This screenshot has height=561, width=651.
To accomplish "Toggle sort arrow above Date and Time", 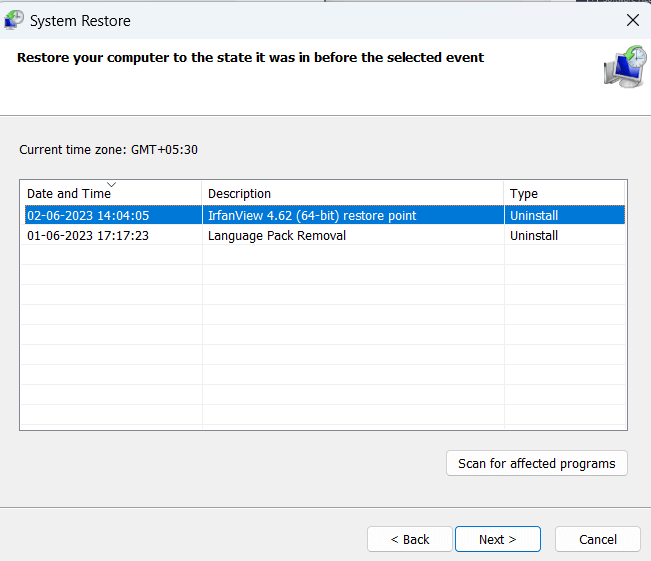I will pyautogui.click(x=111, y=184).
